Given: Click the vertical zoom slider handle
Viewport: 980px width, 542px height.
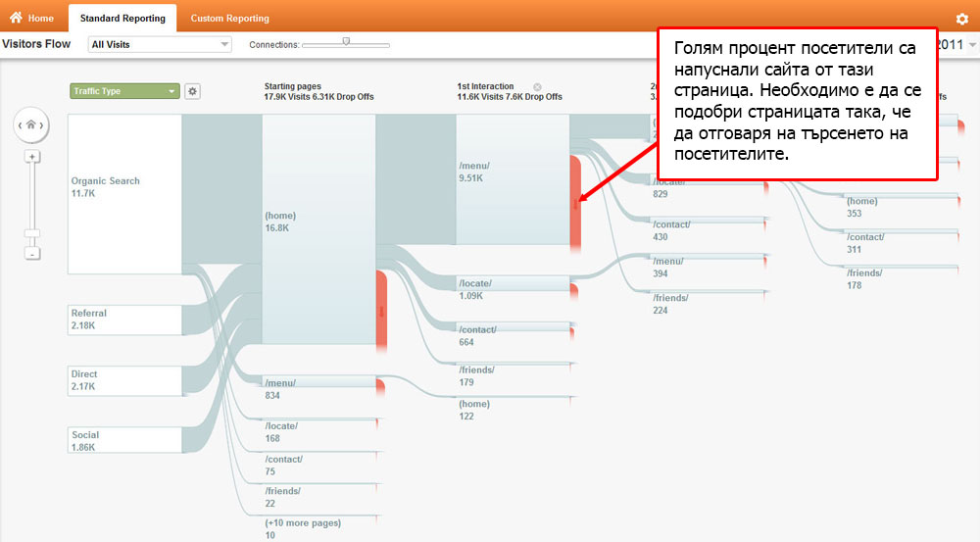Looking at the screenshot, I should (31, 234).
